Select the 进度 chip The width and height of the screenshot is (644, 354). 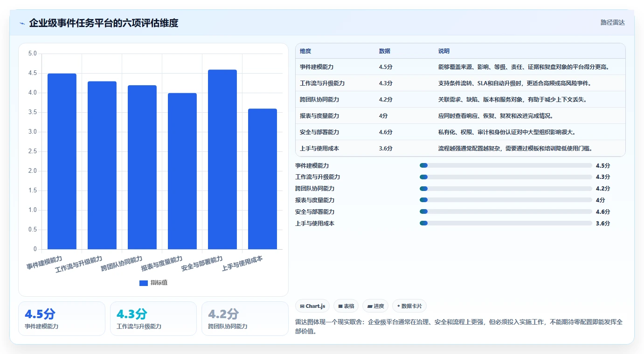pyautogui.click(x=375, y=306)
